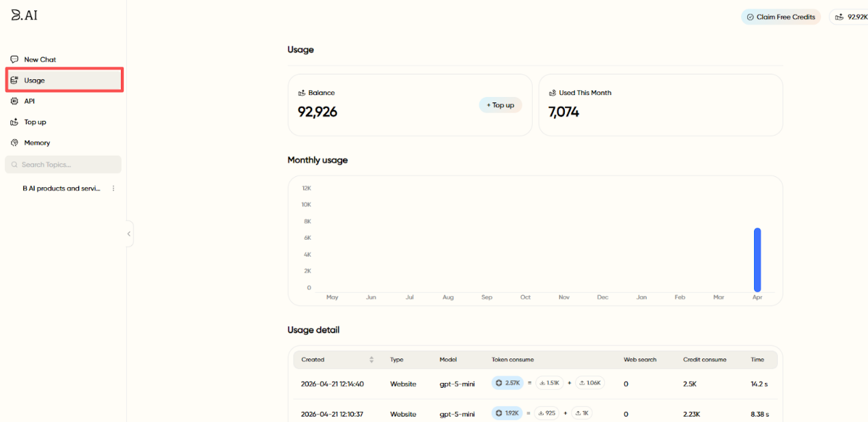The width and height of the screenshot is (868, 422).
Task: Open the B AI products chat topic
Action: 61,188
